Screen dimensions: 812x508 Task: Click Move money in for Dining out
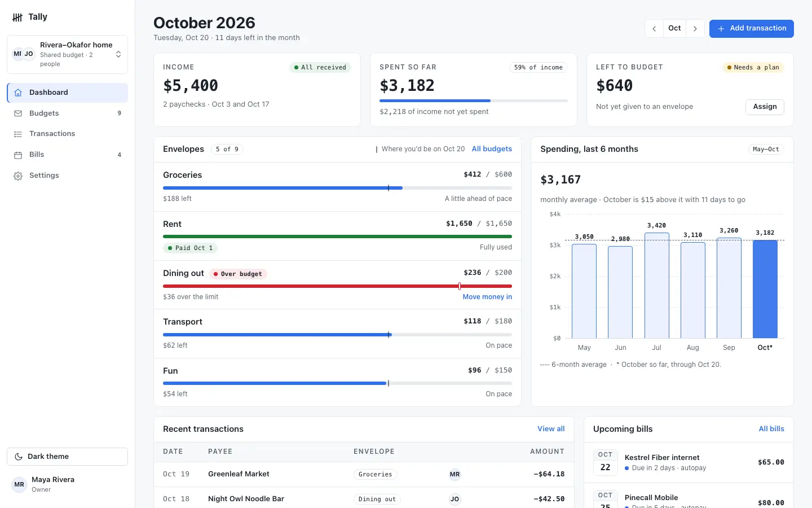487,297
